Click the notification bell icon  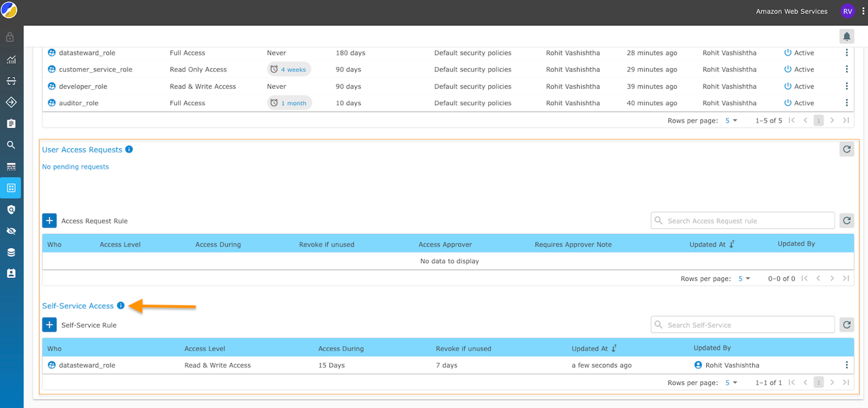pyautogui.click(x=847, y=36)
